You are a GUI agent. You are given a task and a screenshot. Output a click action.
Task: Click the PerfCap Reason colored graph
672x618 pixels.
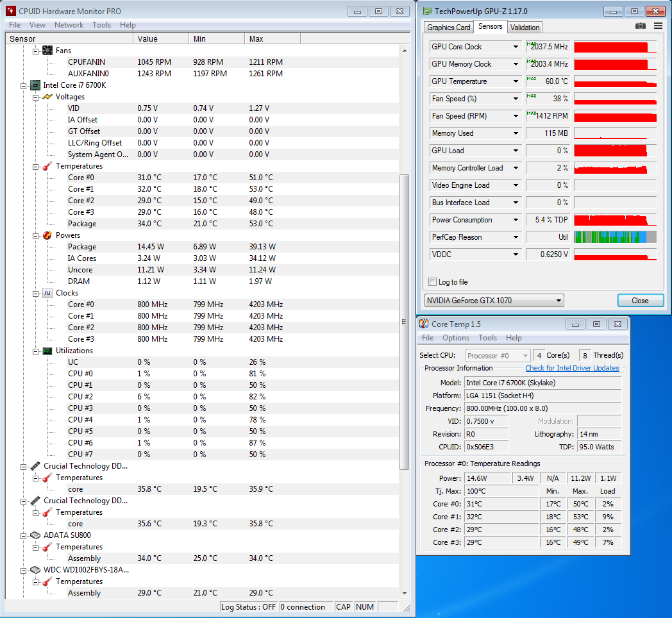click(616, 237)
